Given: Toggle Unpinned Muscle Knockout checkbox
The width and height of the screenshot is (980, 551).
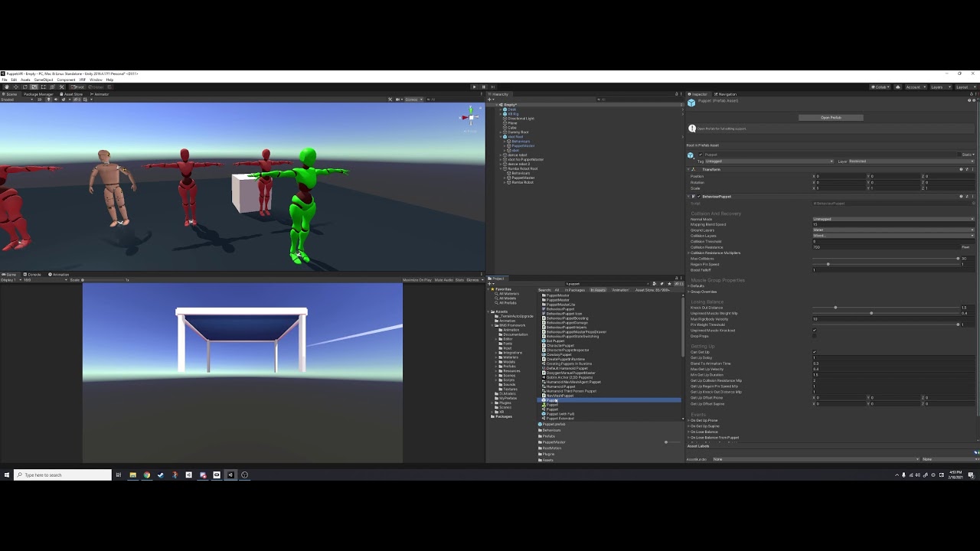Looking at the screenshot, I should (x=815, y=331).
